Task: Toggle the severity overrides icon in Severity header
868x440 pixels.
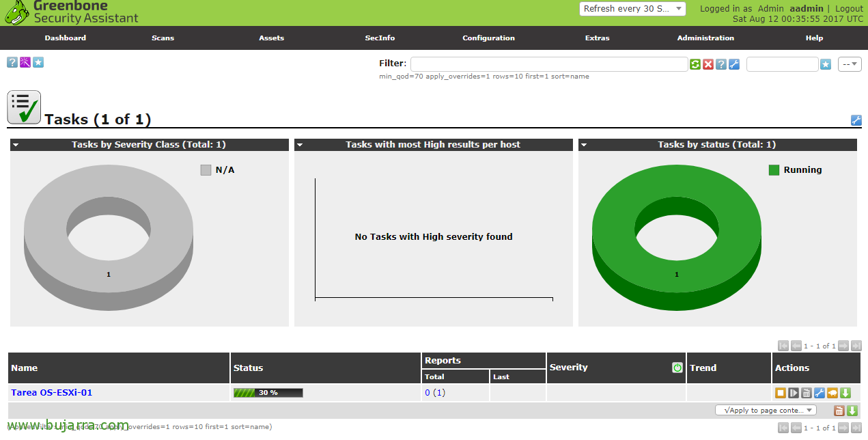Action: 677,368
